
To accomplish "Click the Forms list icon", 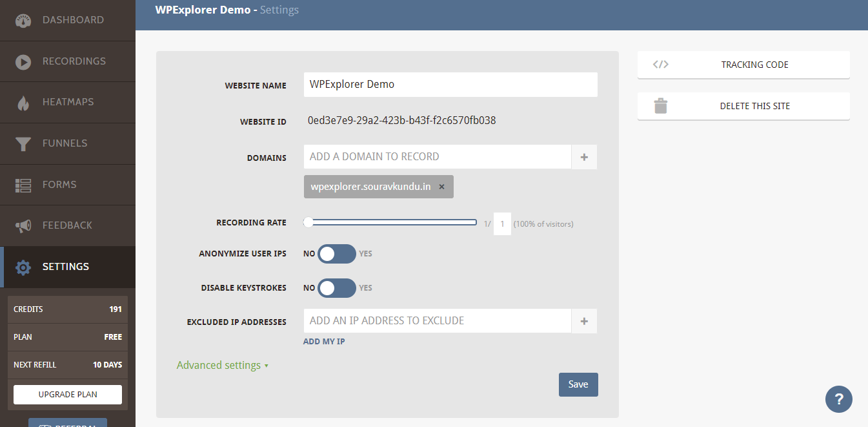I will coord(23,185).
